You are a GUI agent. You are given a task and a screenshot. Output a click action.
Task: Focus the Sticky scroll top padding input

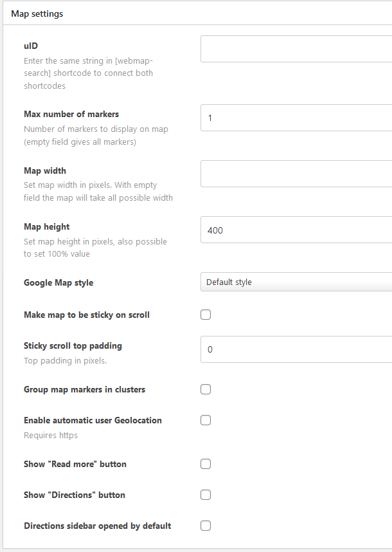296,349
